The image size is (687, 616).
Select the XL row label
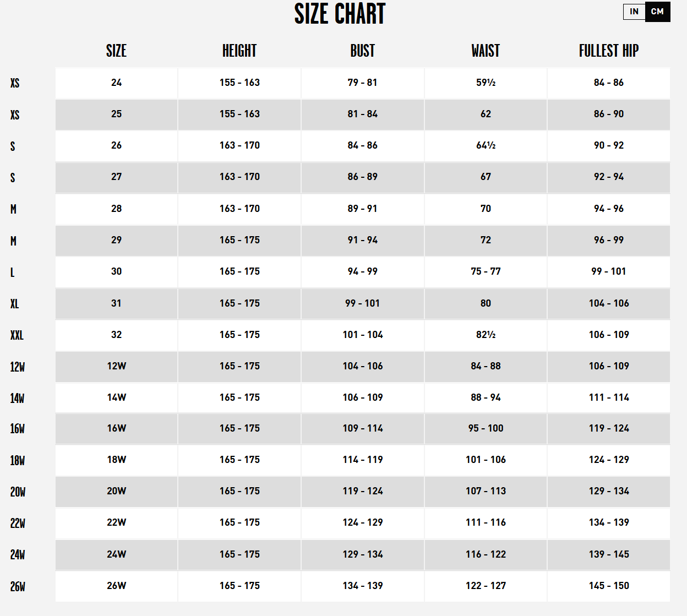click(x=15, y=304)
